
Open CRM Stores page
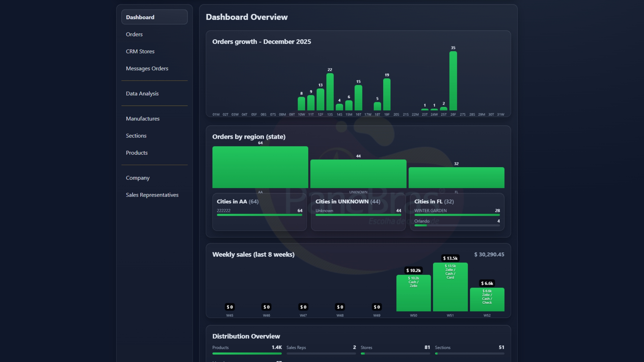[140, 51]
